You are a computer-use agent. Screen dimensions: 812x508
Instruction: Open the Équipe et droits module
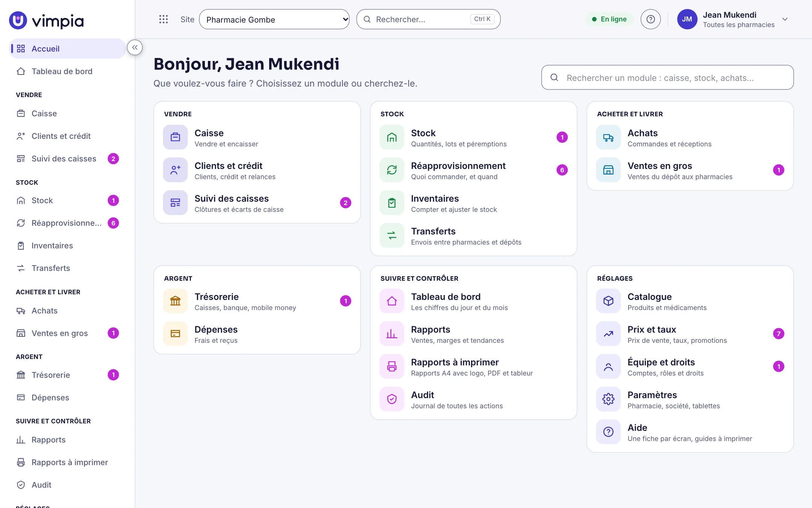[690, 367]
